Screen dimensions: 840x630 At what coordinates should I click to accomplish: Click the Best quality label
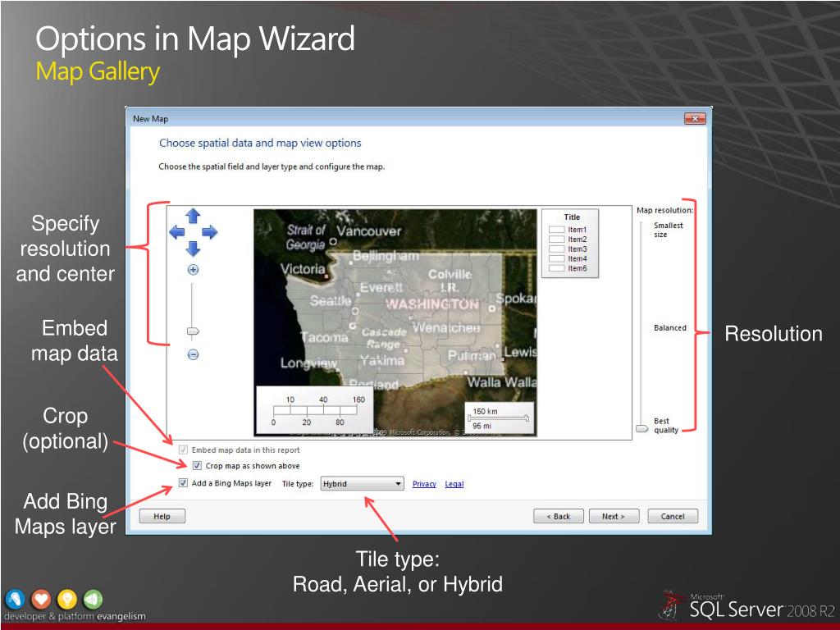666,426
